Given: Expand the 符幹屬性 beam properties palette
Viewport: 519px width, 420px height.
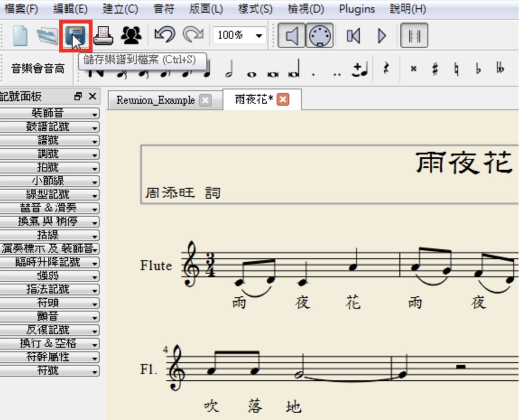Looking at the screenshot, I should tap(49, 357).
